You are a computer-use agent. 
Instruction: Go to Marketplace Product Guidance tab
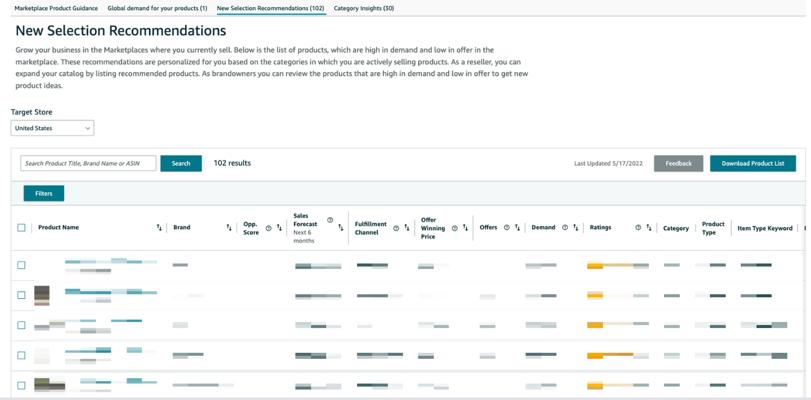coord(56,8)
